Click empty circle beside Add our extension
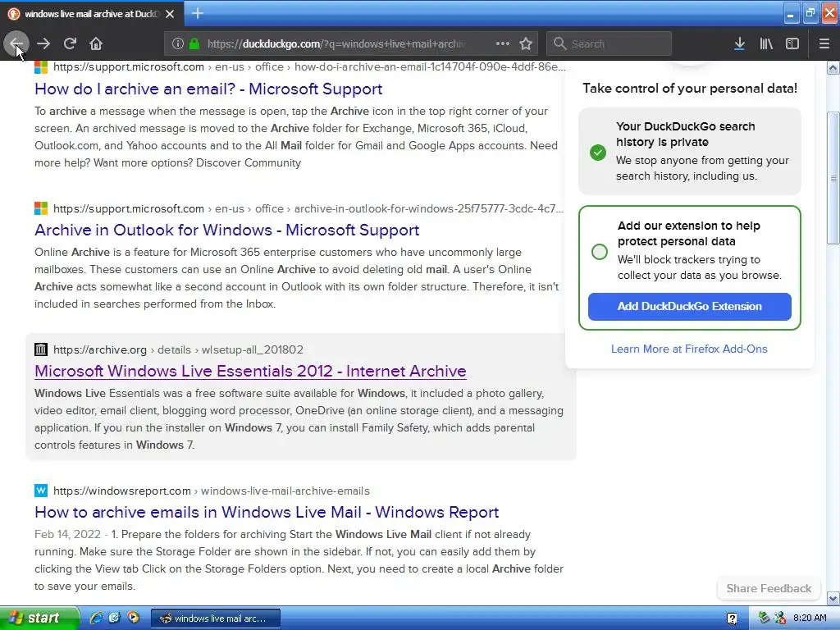This screenshot has height=630, width=840. click(x=600, y=252)
